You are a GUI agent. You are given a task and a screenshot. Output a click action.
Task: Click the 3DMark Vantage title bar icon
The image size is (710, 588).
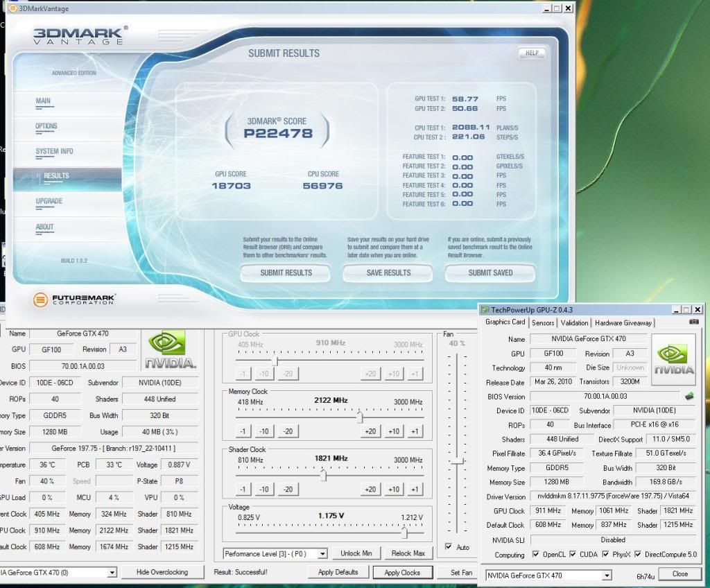12,8
